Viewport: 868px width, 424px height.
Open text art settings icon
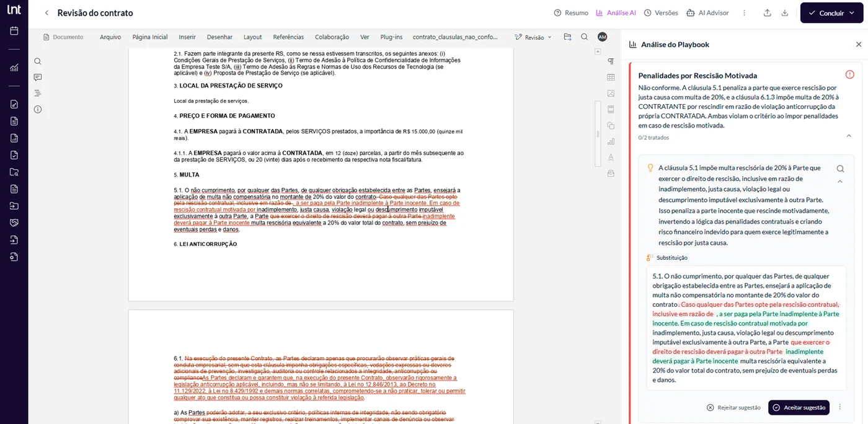click(x=611, y=157)
